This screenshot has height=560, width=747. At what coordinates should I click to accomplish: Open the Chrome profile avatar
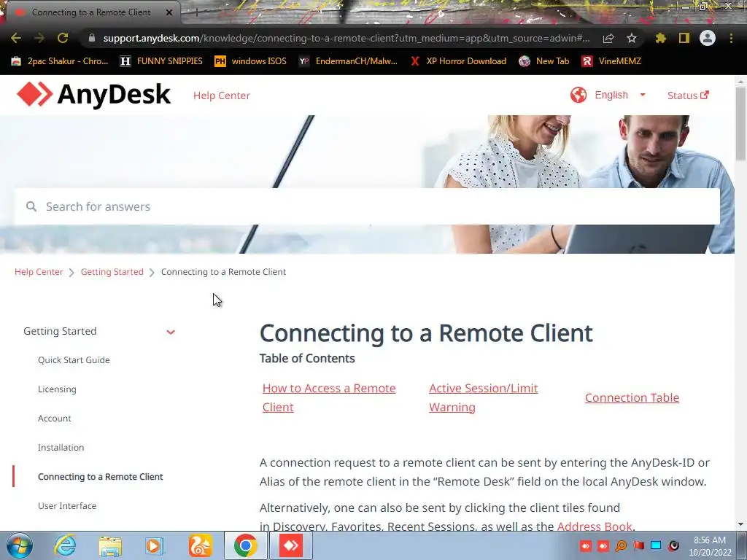[x=708, y=38]
